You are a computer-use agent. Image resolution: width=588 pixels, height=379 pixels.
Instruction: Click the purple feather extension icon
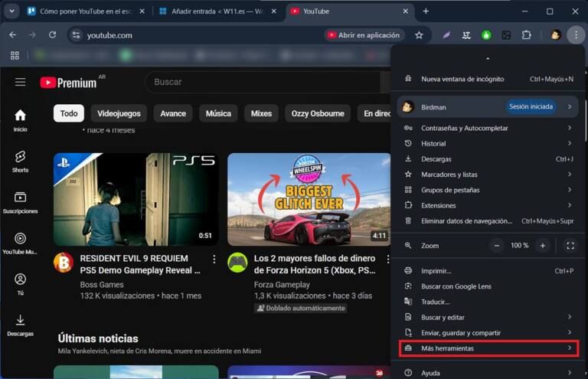coord(446,35)
